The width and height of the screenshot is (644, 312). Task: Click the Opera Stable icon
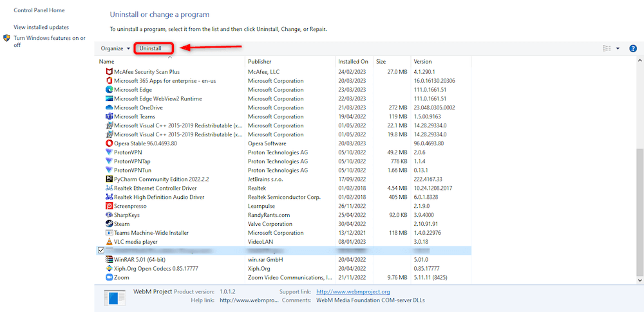coord(109,143)
